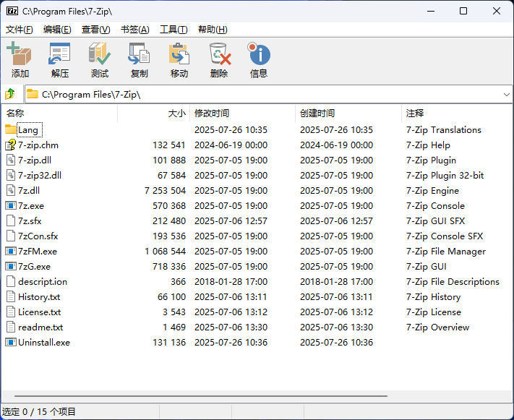
Task: Click the 复制 (Copy) toolbar icon
Action: [139, 53]
